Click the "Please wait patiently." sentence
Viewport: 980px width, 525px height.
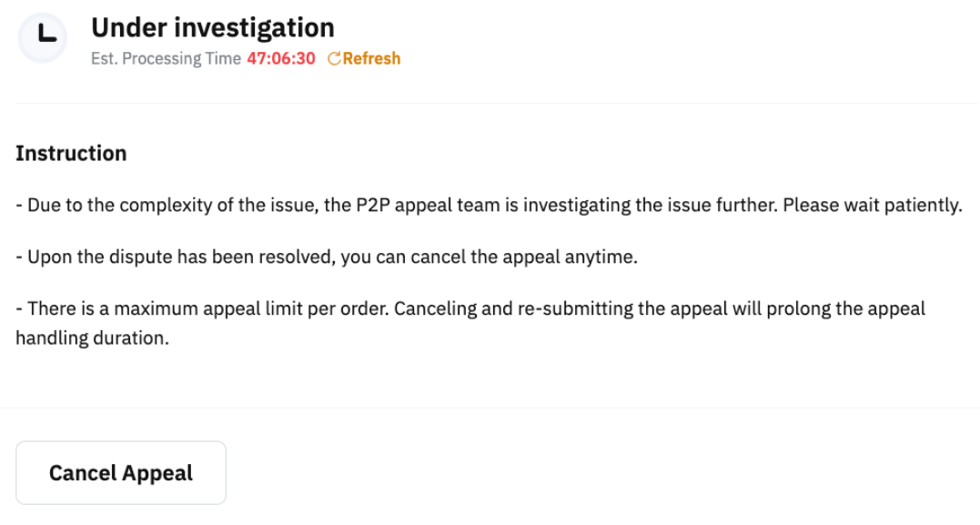(x=872, y=206)
